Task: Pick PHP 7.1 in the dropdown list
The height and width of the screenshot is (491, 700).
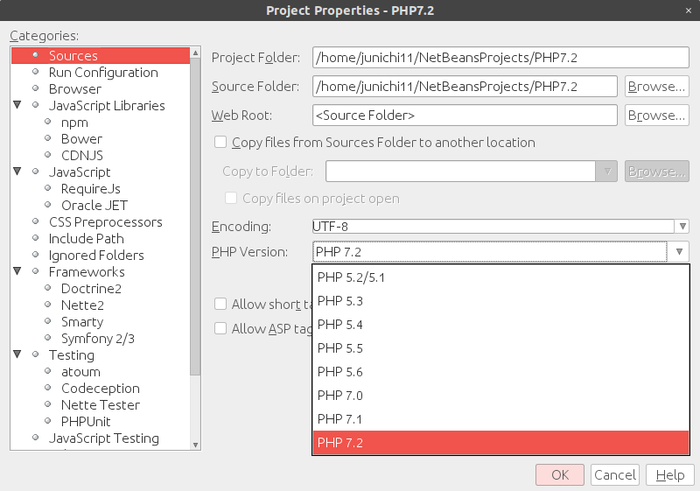Action: tap(340, 419)
